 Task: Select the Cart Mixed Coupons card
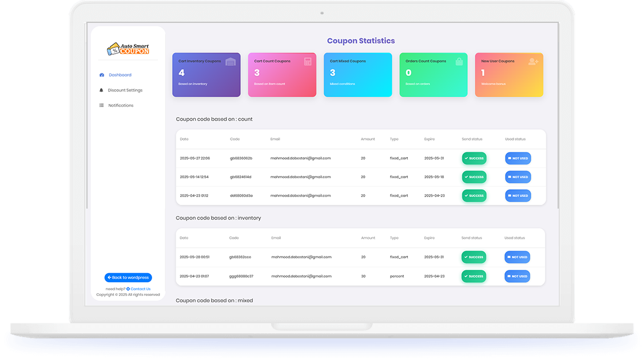pyautogui.click(x=357, y=75)
